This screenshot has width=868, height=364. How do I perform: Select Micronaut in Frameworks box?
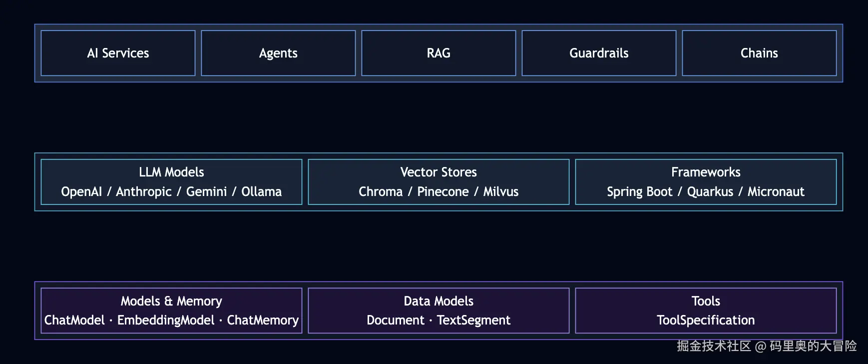click(776, 191)
